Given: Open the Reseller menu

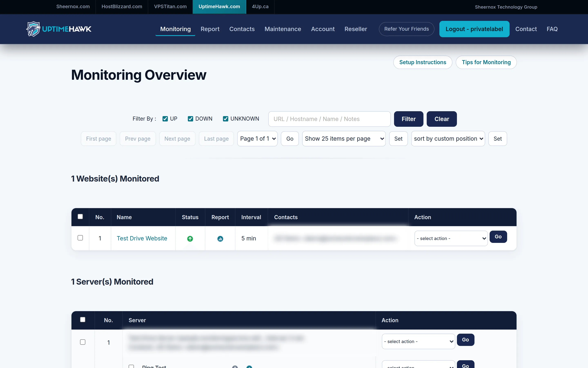Looking at the screenshot, I should coord(356,29).
